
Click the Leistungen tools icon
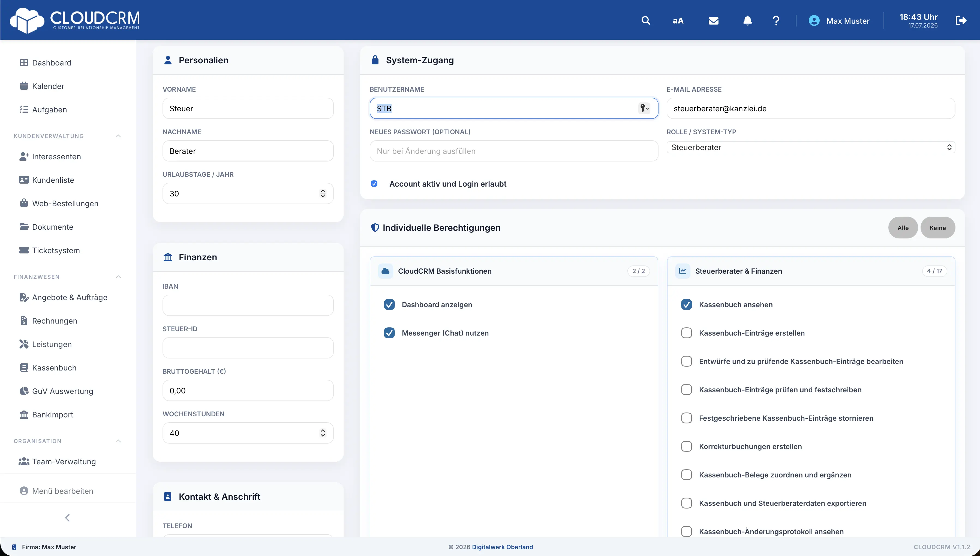click(24, 344)
